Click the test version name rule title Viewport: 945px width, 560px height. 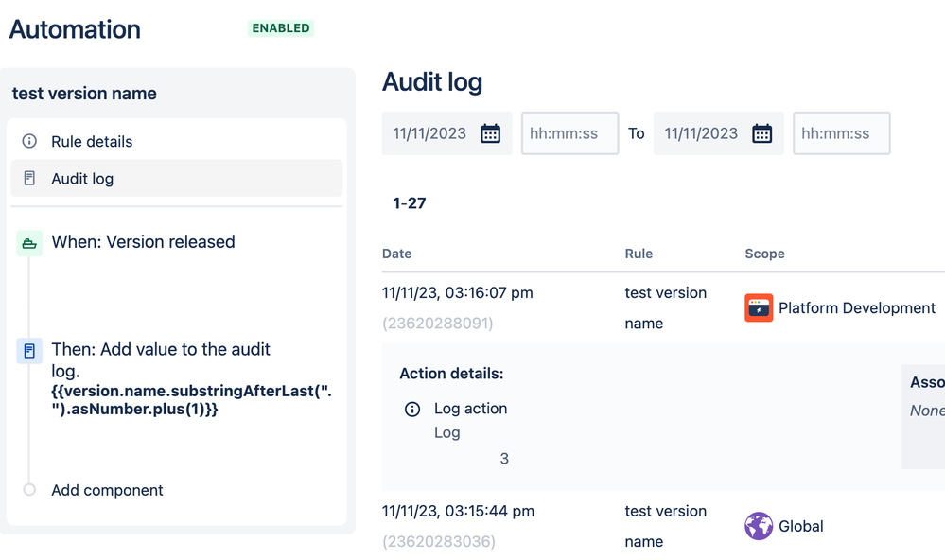click(x=84, y=94)
